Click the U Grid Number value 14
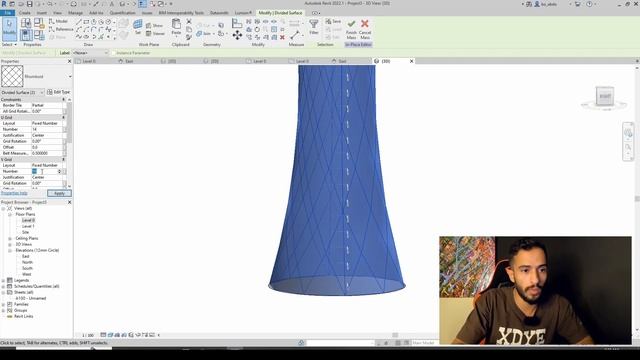Viewport: 640px width, 360px height. [x=47, y=129]
